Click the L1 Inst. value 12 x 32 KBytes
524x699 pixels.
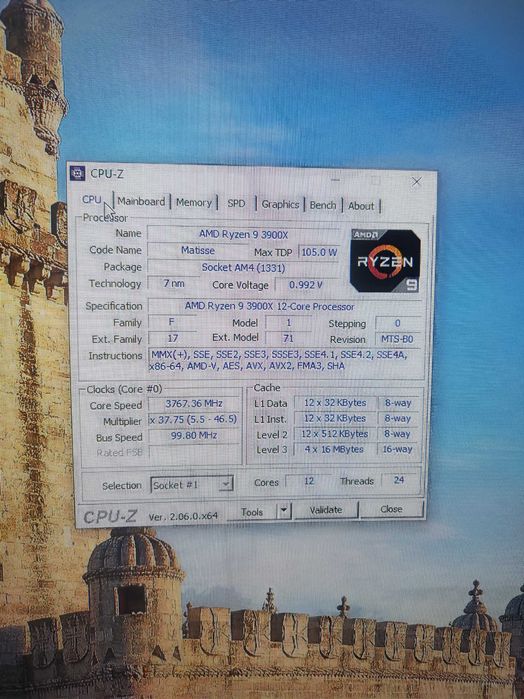(335, 419)
